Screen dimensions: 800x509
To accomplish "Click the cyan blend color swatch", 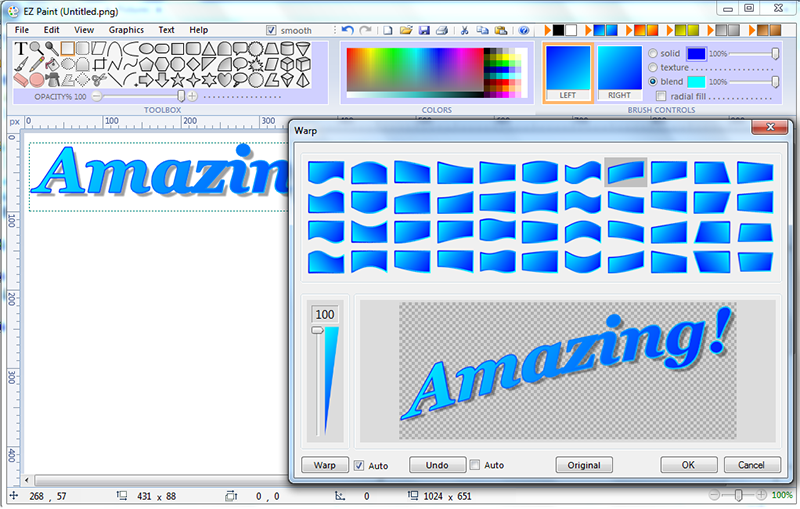I will click(696, 82).
